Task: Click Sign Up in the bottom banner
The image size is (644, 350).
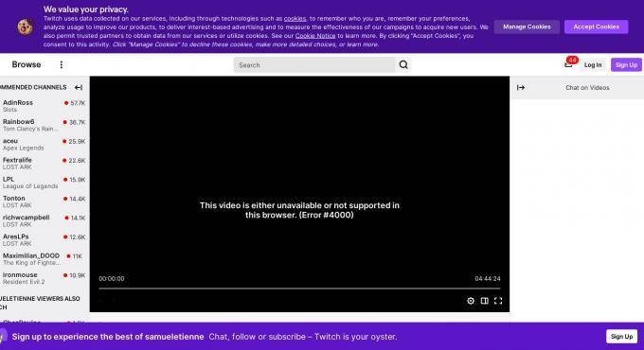Action: [621, 337]
